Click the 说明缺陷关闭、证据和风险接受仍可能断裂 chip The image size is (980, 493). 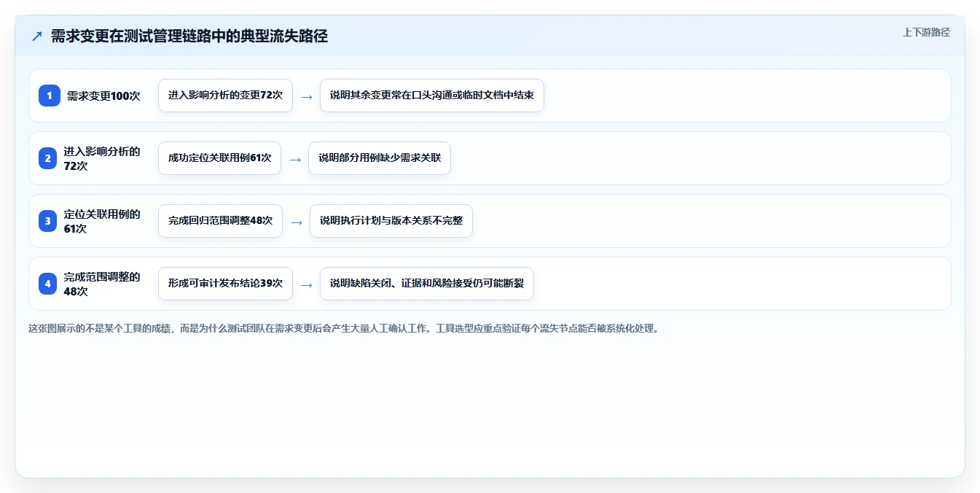pos(427,284)
